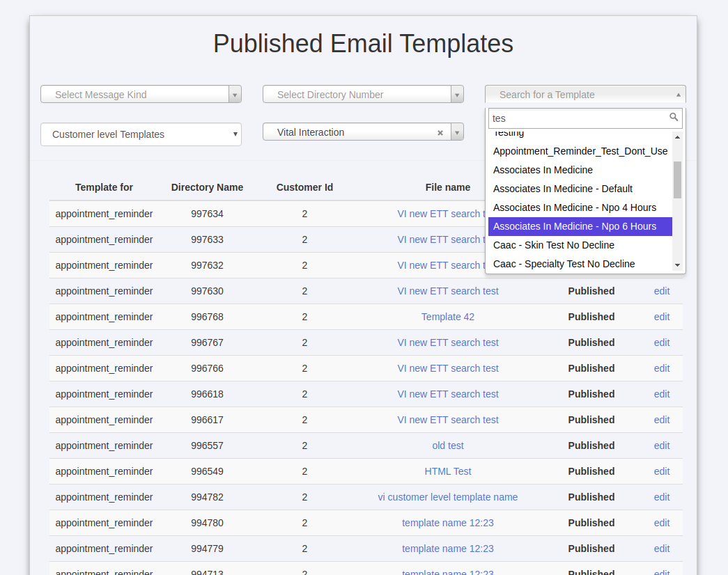Edit the template in row 996766
The height and width of the screenshot is (575, 728).
coord(662,368)
